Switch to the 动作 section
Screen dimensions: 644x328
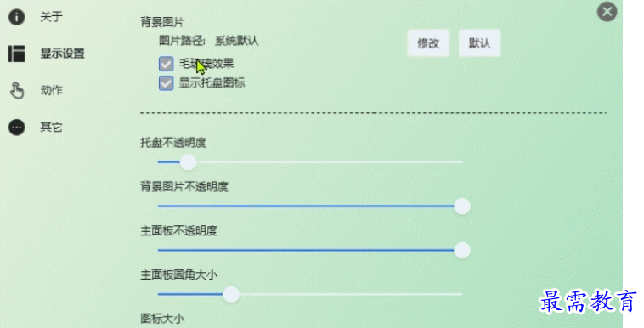coord(51,90)
